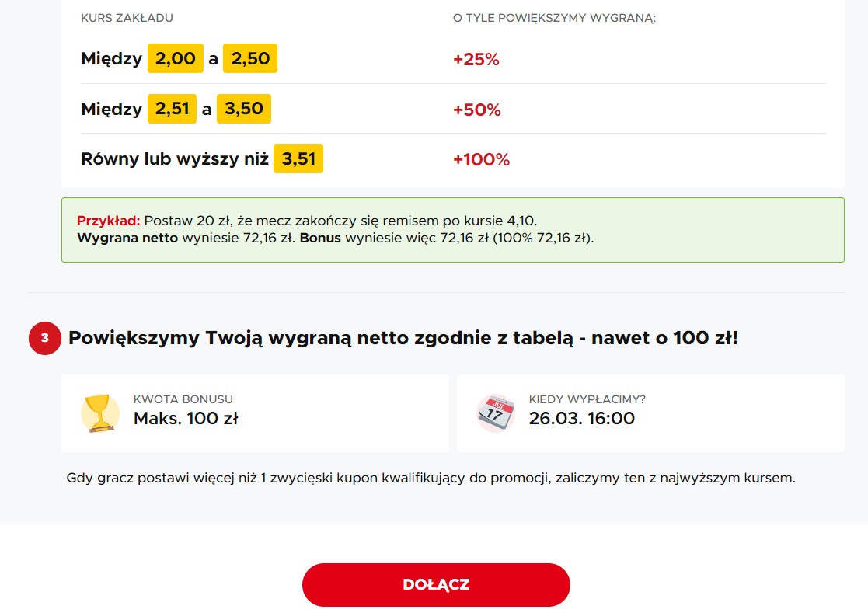Click the O TYLE POWIĘKSZYMY WYGRANĄ header
Viewport: 868px width, 613px height.
point(554,17)
